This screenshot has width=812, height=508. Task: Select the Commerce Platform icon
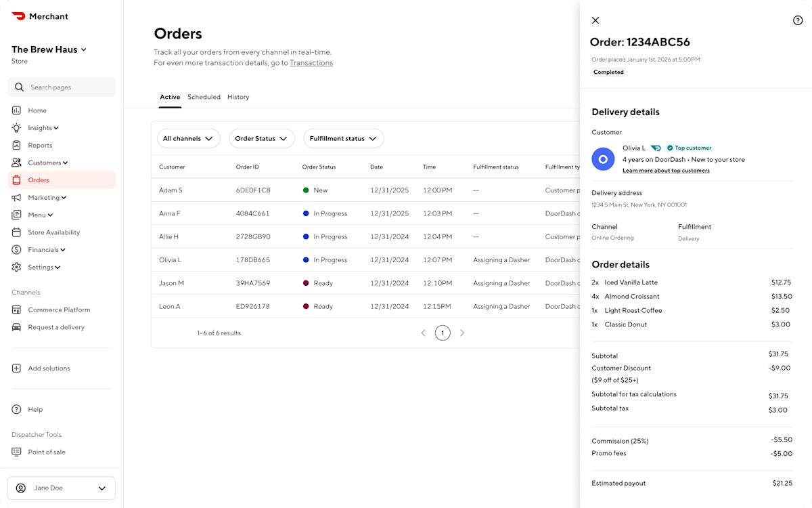(15, 310)
